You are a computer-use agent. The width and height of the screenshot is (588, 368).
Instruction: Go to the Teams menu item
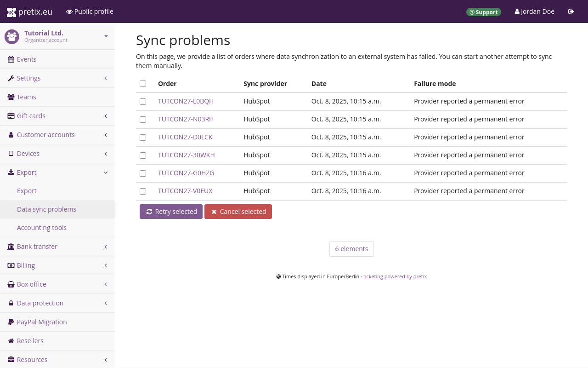[x=26, y=97]
